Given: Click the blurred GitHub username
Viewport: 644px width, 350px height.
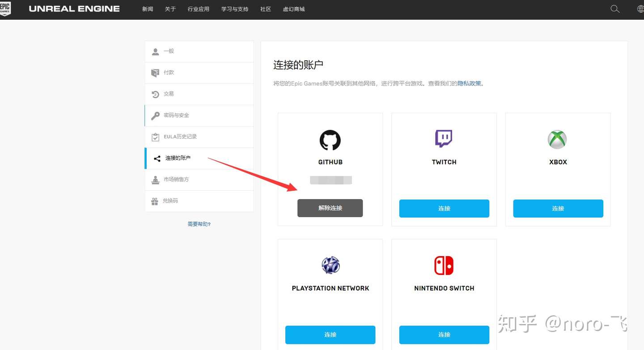Looking at the screenshot, I should [x=331, y=180].
